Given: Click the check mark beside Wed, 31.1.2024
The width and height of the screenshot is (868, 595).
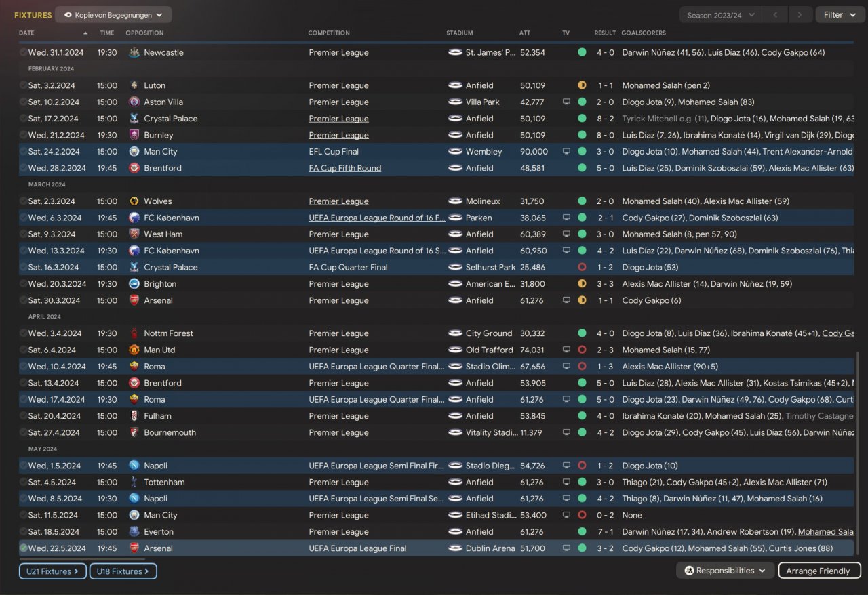Looking at the screenshot, I should (x=23, y=52).
